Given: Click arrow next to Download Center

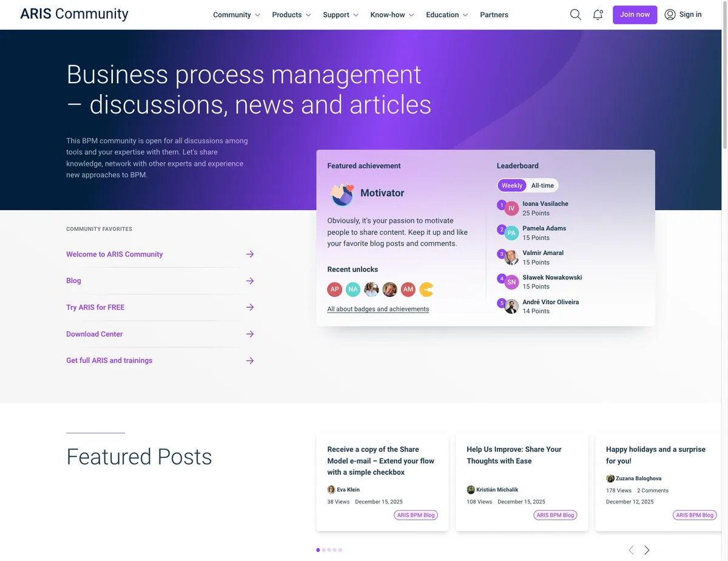Looking at the screenshot, I should (250, 334).
